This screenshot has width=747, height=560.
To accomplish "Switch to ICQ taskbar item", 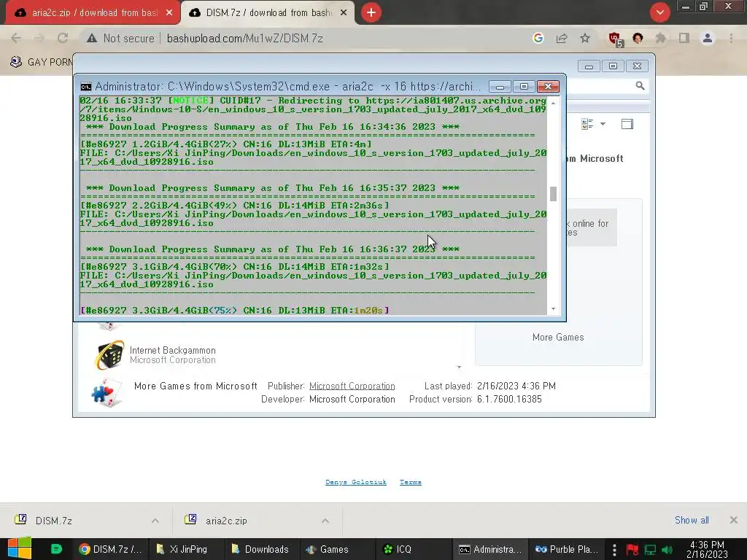I will pos(413,549).
